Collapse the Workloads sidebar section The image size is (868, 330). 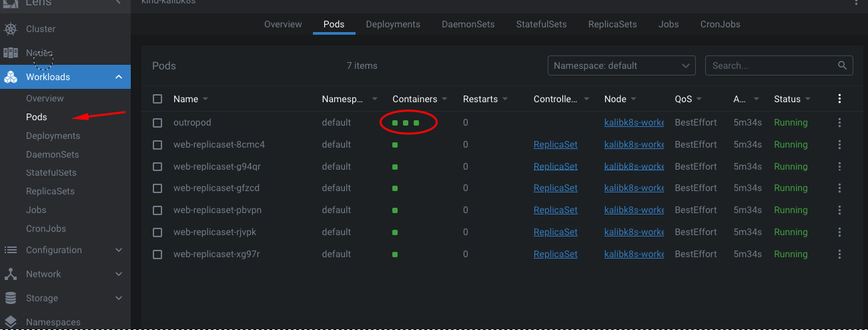119,77
